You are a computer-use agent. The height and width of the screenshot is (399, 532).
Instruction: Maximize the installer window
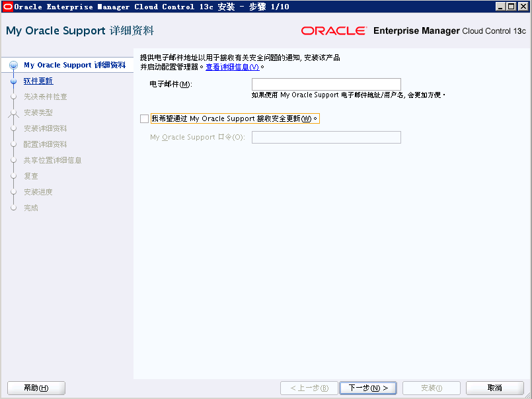point(511,7)
